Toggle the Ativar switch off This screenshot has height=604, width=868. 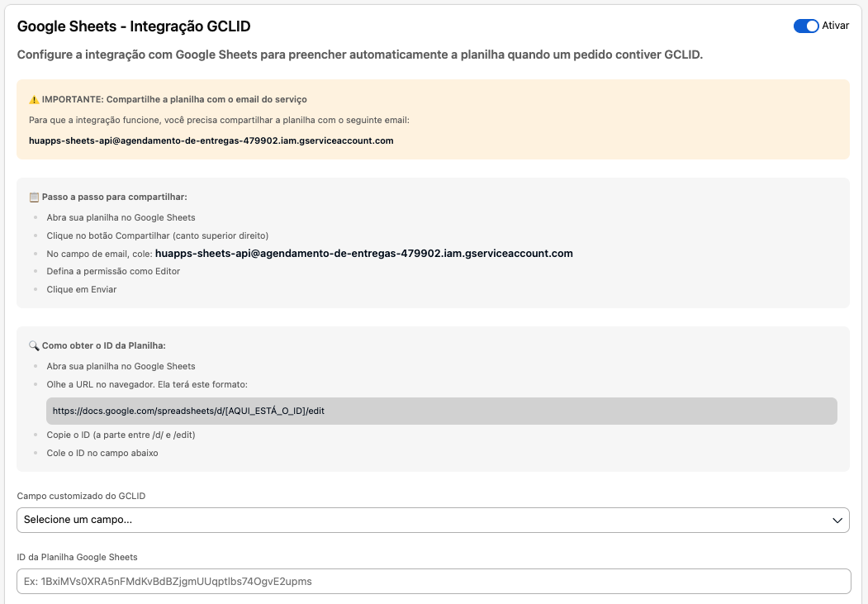point(805,26)
